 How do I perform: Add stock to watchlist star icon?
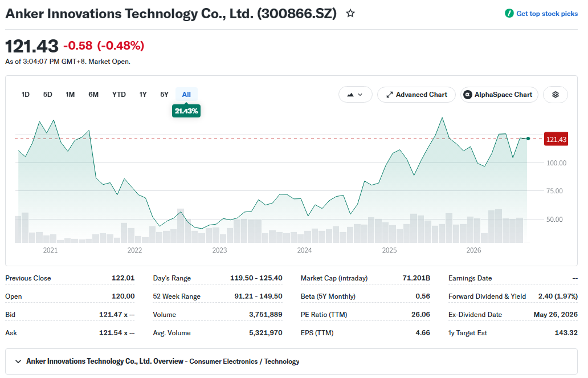pyautogui.click(x=350, y=14)
